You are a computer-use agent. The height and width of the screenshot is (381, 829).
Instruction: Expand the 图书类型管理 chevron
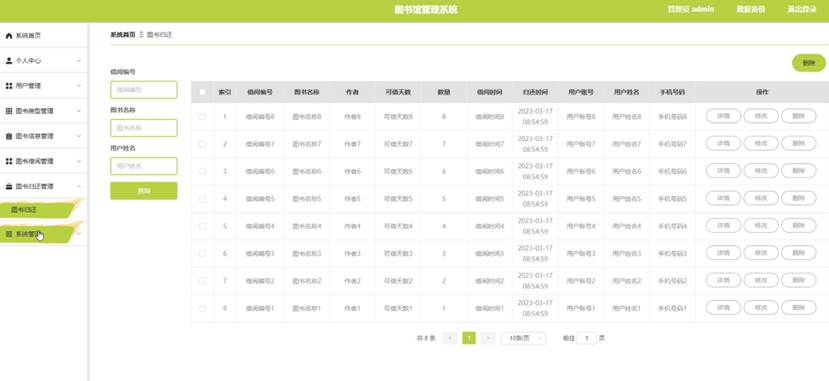click(x=79, y=111)
